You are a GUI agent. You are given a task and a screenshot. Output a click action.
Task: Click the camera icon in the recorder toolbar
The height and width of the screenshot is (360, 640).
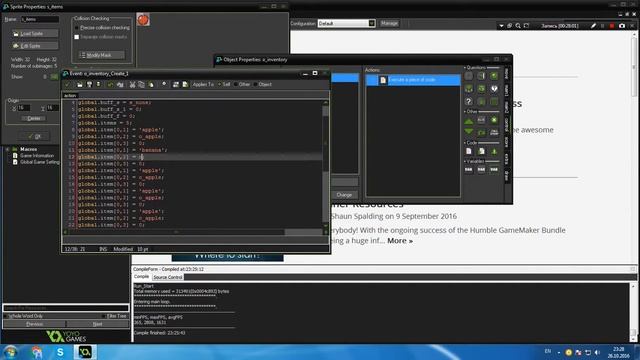point(622,26)
